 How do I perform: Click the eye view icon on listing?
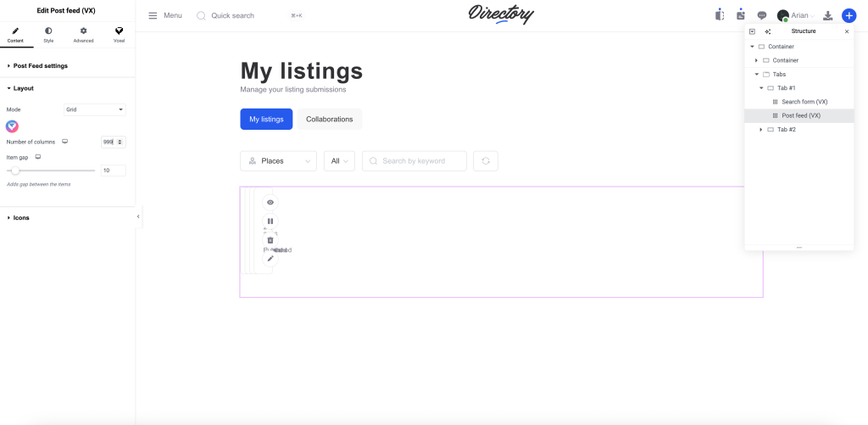pyautogui.click(x=270, y=203)
